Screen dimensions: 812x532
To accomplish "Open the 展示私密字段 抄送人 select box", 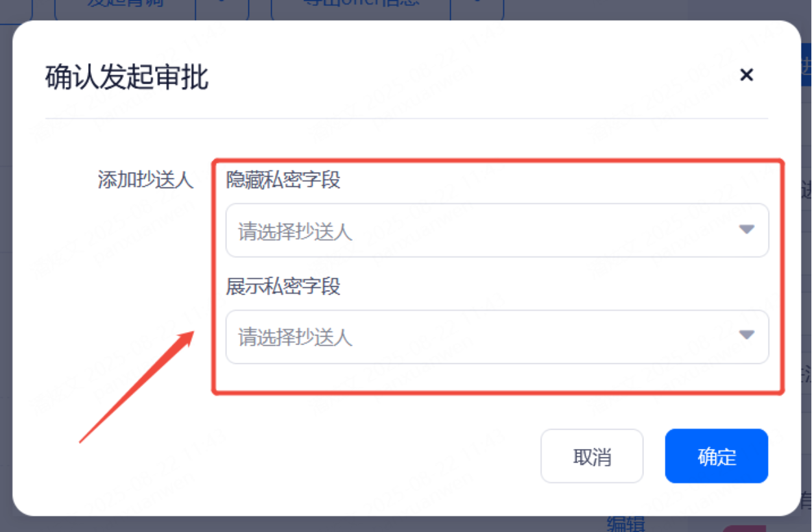I will point(497,337).
